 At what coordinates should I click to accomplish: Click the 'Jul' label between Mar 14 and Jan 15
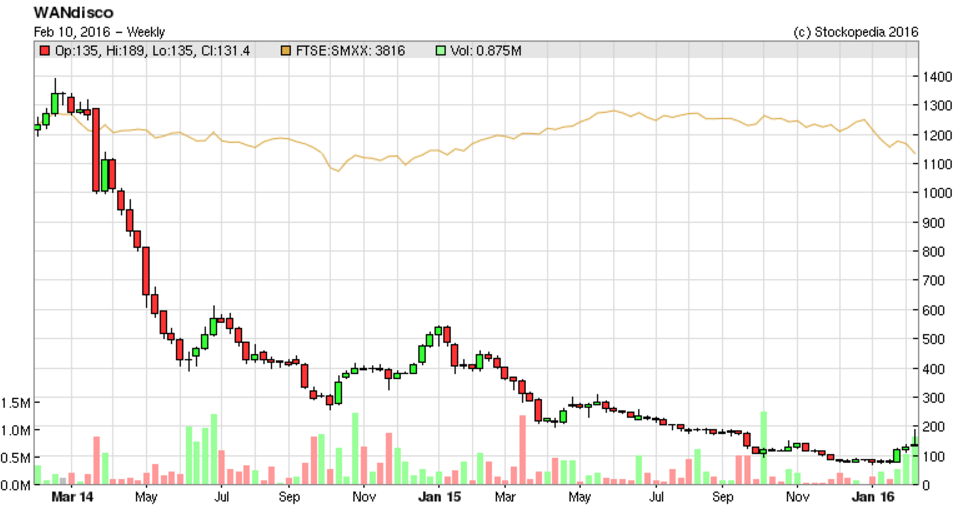[221, 497]
